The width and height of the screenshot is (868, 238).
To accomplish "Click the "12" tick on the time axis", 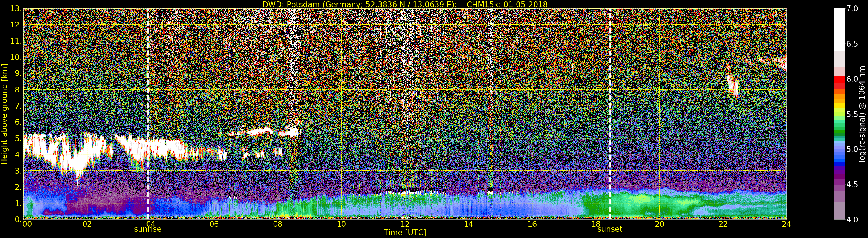I will pyautogui.click(x=405, y=224).
